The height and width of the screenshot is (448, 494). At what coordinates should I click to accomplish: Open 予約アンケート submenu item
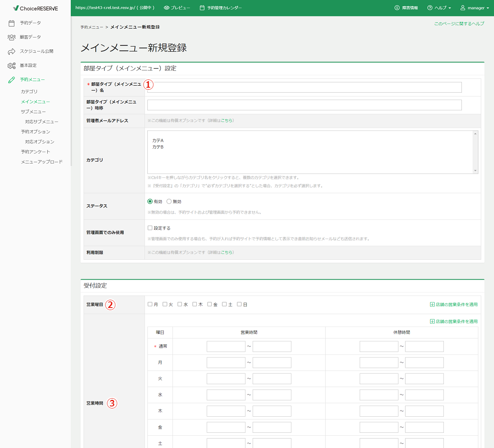35,152
